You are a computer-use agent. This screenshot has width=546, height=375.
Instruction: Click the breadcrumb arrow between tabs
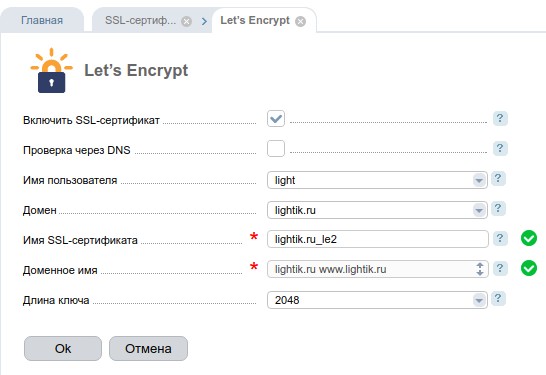tap(204, 22)
